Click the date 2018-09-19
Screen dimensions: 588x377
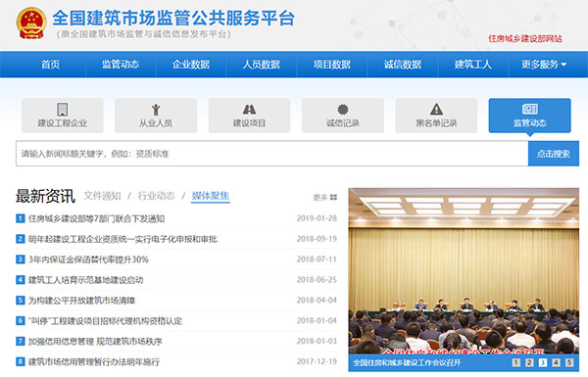(317, 239)
